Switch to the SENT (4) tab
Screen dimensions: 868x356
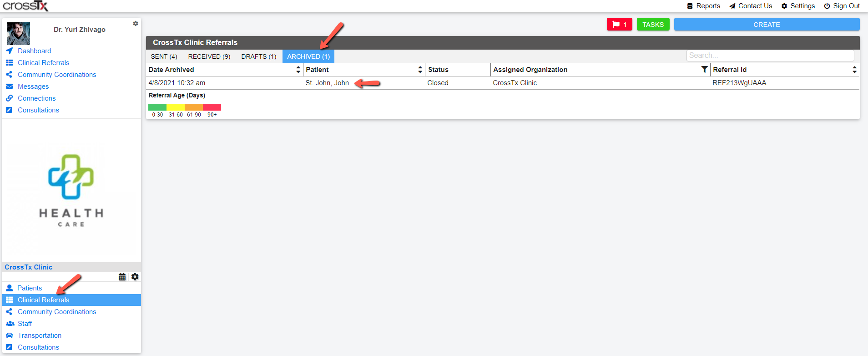pyautogui.click(x=164, y=56)
